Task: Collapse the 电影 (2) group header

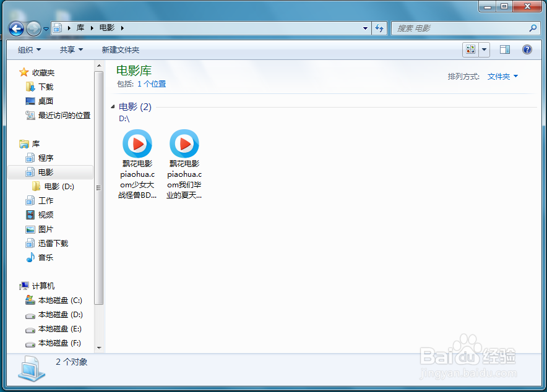Action: [115, 106]
